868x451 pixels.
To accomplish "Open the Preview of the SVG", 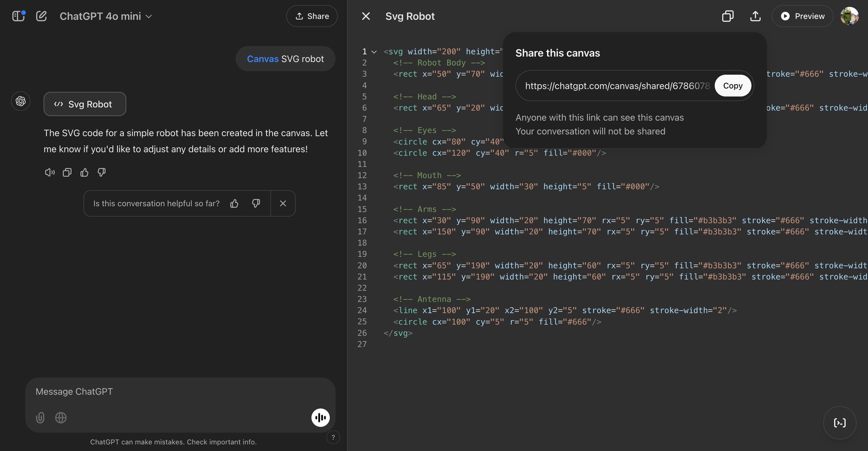I will click(x=802, y=16).
